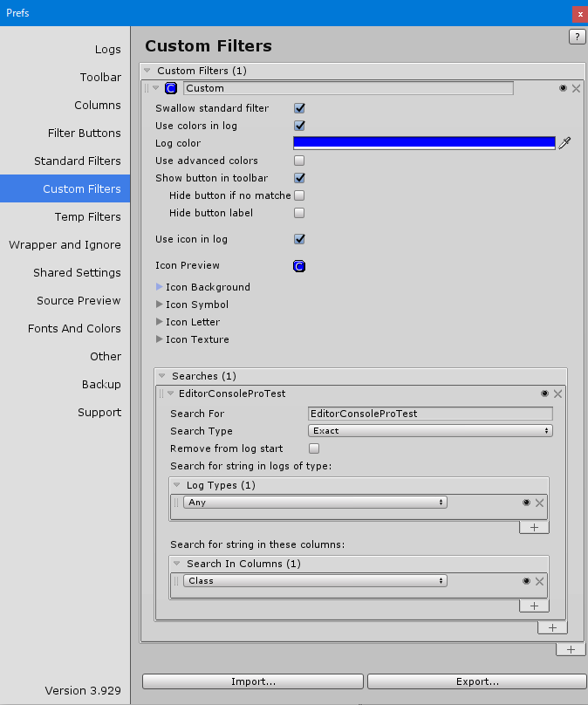Collapse Search In Columns (1) list
This screenshot has width=588, height=705.
click(177, 564)
